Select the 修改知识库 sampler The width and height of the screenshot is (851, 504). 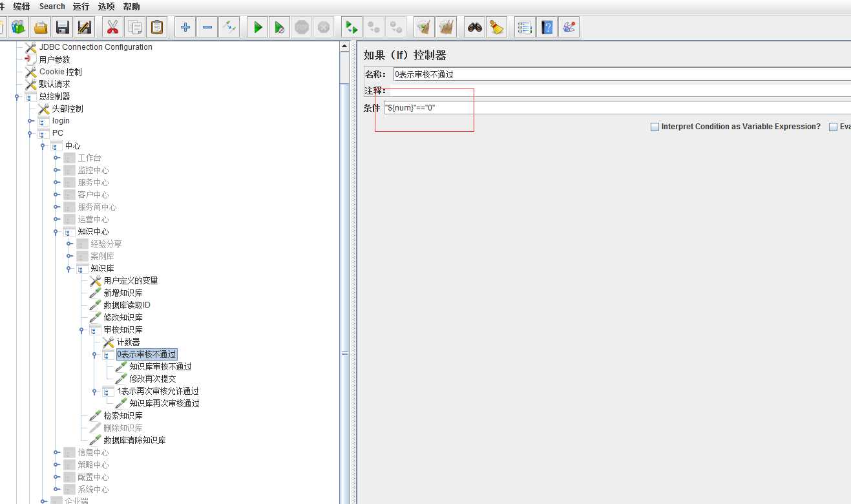[x=123, y=317]
